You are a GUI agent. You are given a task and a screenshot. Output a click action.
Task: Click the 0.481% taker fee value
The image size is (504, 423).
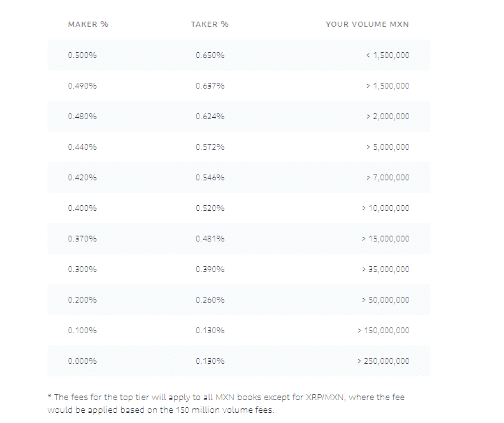click(210, 239)
